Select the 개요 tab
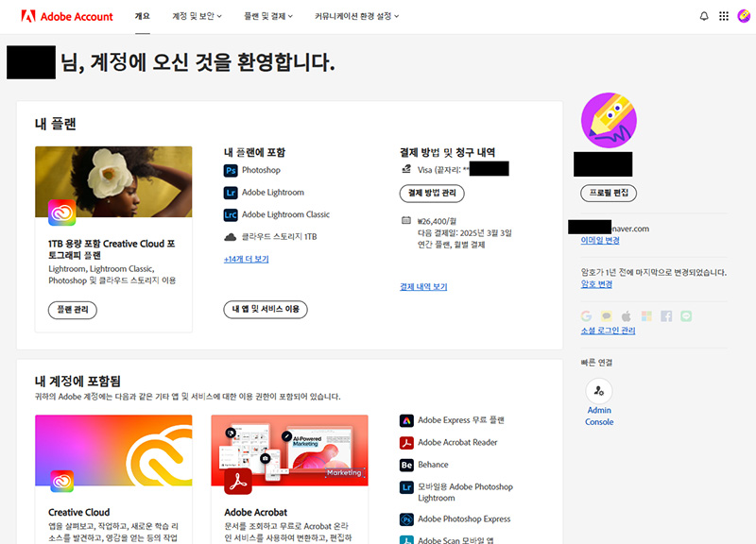Image resolution: width=756 pixels, height=544 pixels. click(143, 16)
